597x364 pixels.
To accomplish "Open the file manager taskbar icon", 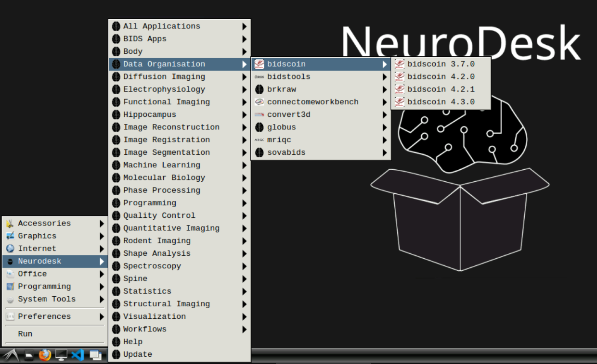I will coord(29,356).
